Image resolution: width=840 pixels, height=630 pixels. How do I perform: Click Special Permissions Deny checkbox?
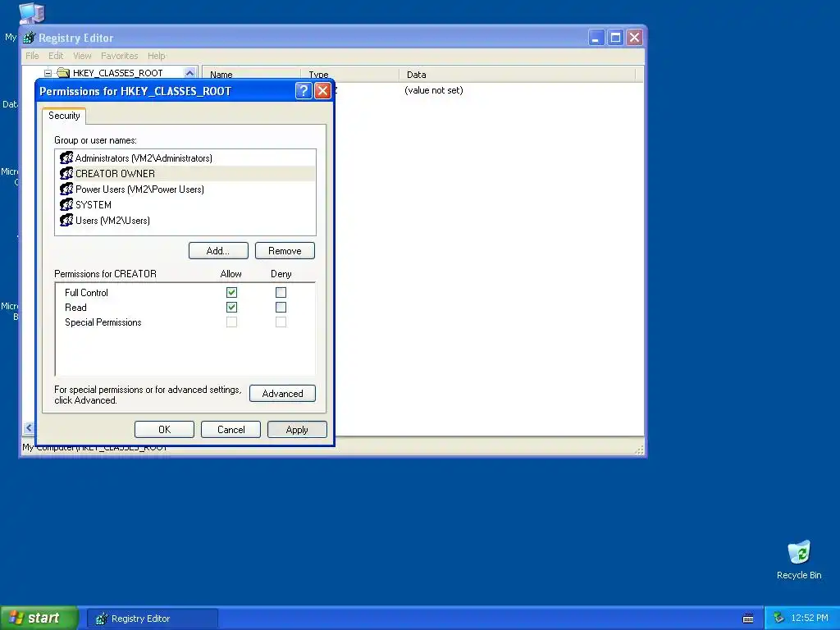coord(281,322)
